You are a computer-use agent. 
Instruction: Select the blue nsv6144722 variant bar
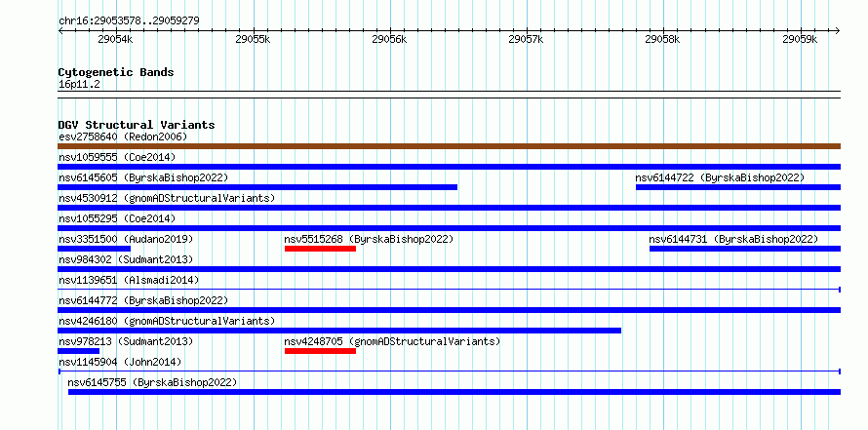[x=738, y=187]
